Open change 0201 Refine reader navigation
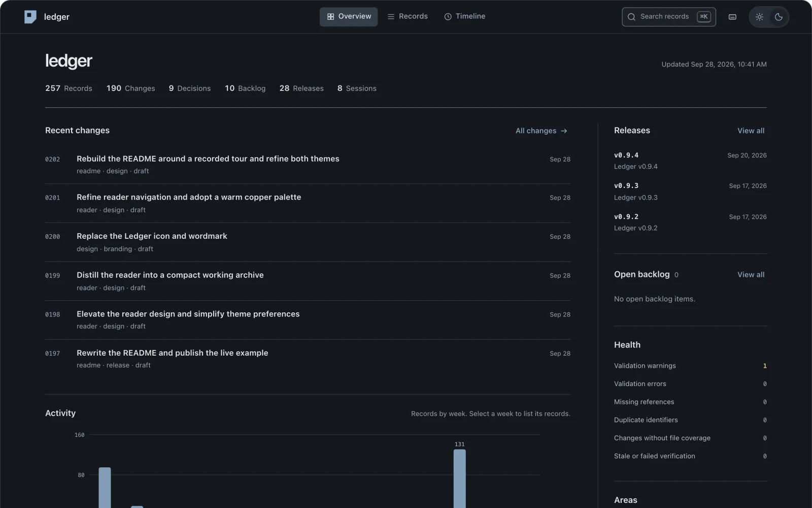Screen dimensions: 812x508 coord(308,203)
